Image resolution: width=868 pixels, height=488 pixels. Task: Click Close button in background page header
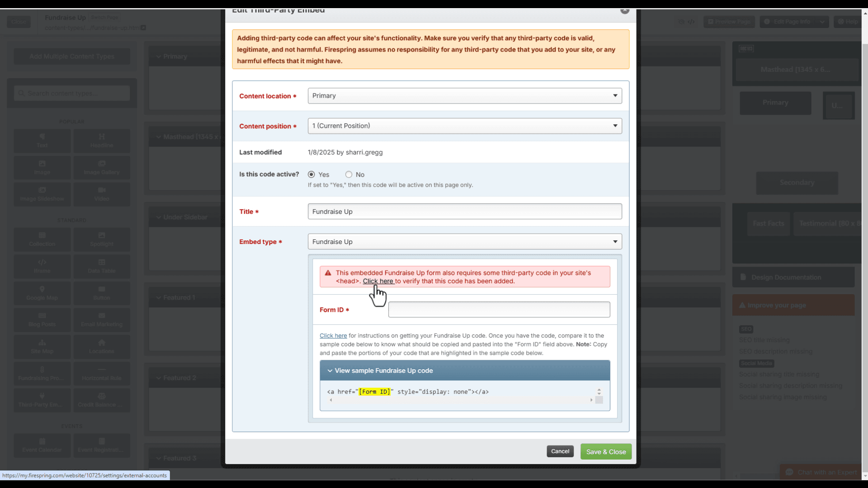pos(19,22)
